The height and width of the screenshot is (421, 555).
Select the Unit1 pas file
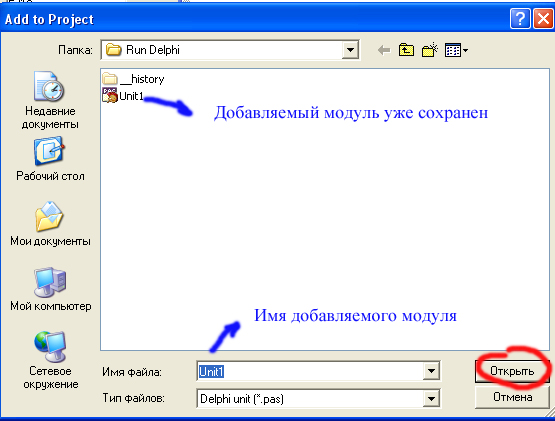click(123, 96)
